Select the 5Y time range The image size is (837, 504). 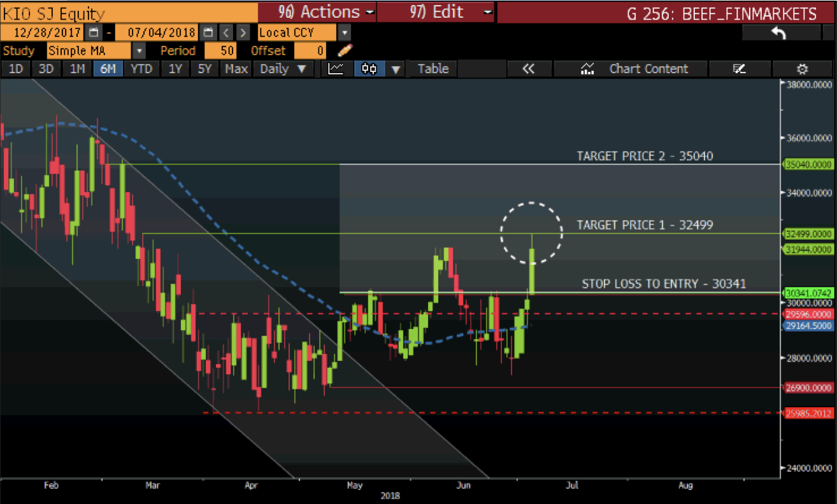pyautogui.click(x=204, y=69)
